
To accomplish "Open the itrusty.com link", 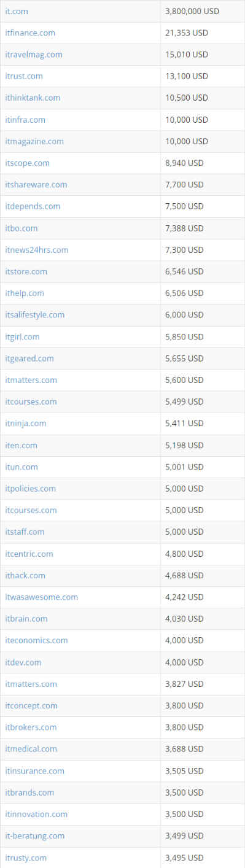I will 26,858.
